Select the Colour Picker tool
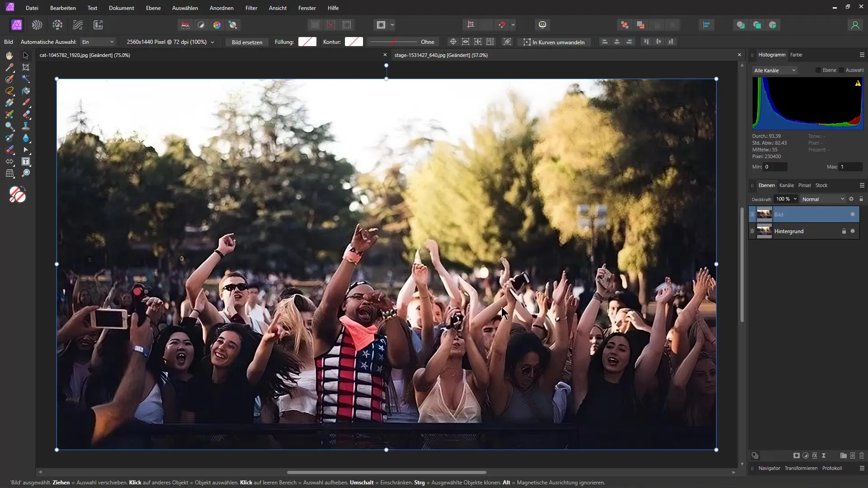Image resolution: width=868 pixels, height=488 pixels. pyautogui.click(x=9, y=67)
